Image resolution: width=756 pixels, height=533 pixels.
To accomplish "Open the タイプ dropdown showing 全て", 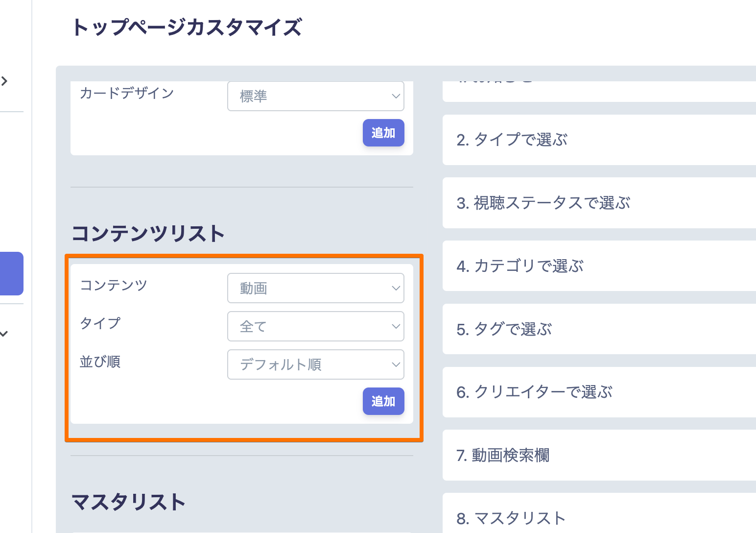I will pyautogui.click(x=315, y=326).
